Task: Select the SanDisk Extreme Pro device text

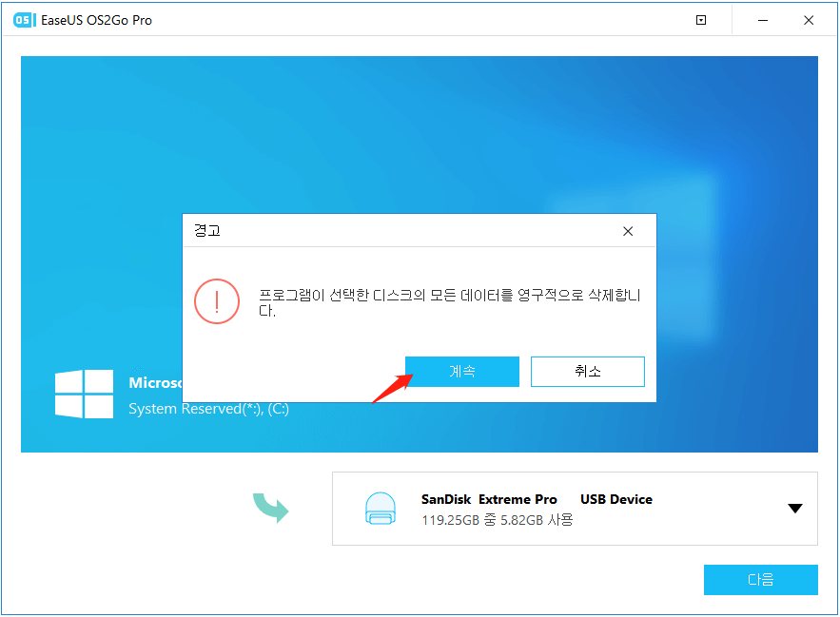Action: [489, 499]
